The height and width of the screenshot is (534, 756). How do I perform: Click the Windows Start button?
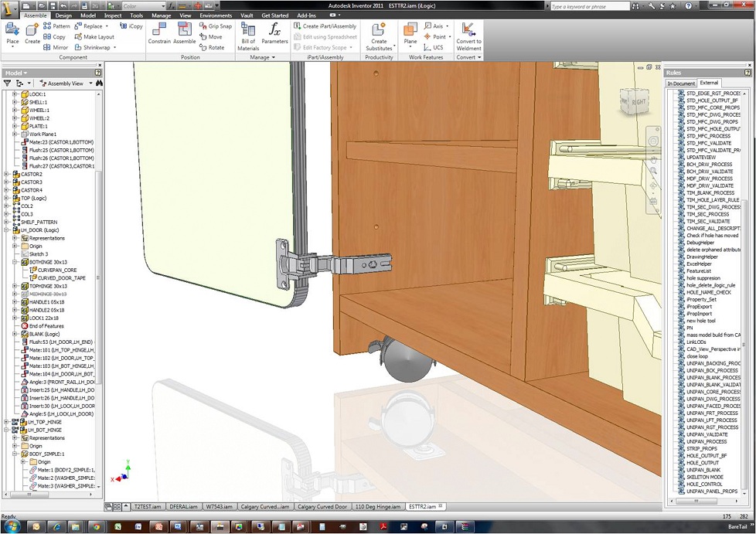click(x=12, y=526)
